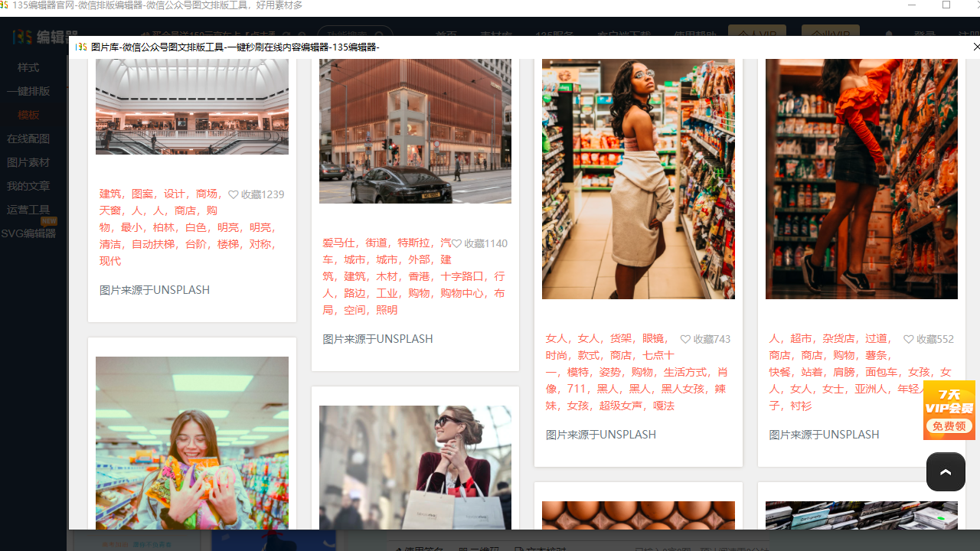Switch to 模板 in the left sidebar
Viewport: 980px width, 551px height.
(x=28, y=115)
